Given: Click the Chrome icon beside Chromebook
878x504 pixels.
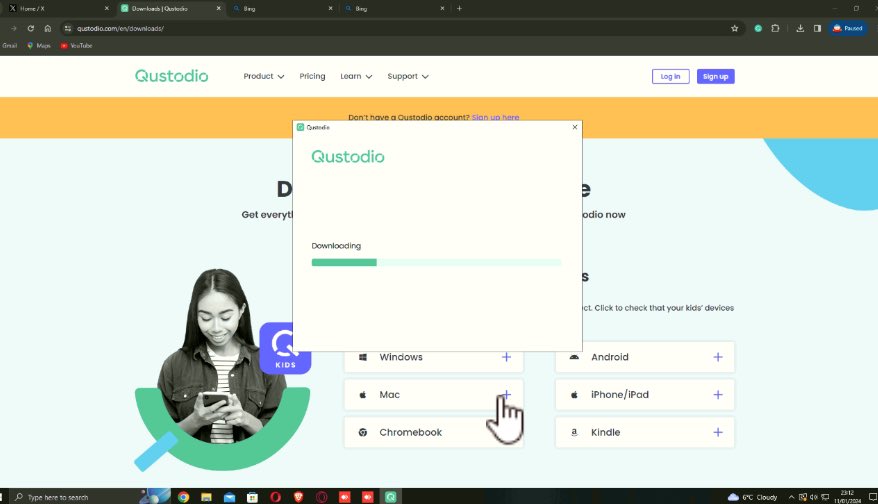Looking at the screenshot, I should [363, 432].
